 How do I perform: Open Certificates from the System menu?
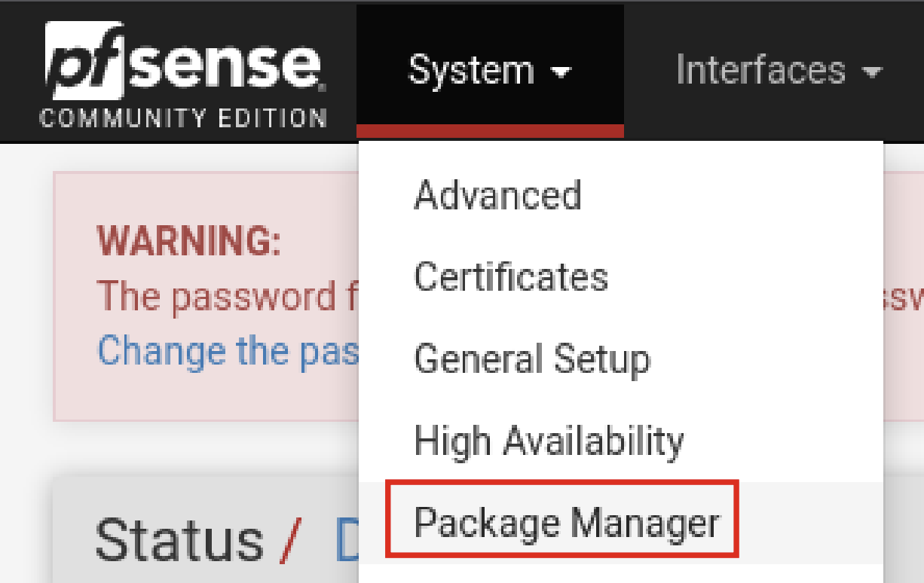[x=511, y=277]
